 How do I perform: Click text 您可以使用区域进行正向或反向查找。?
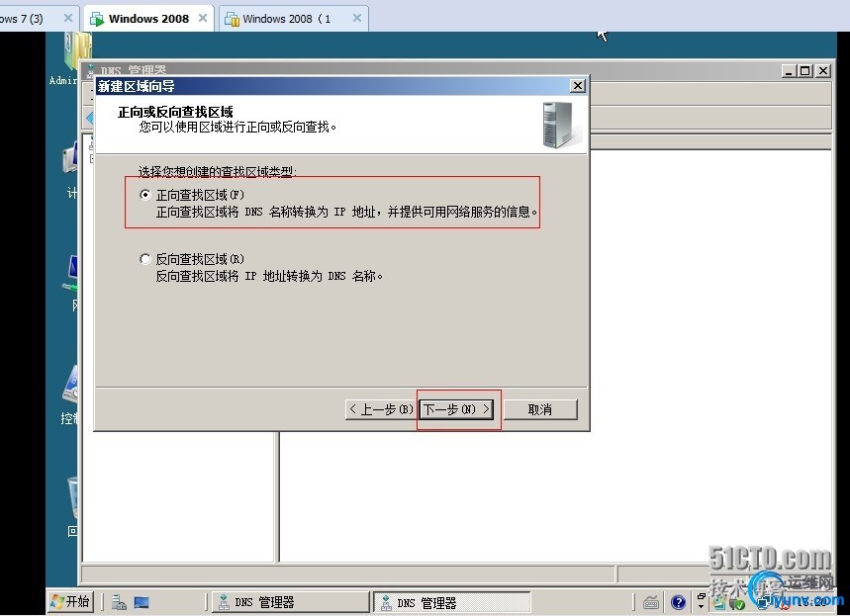237,128
